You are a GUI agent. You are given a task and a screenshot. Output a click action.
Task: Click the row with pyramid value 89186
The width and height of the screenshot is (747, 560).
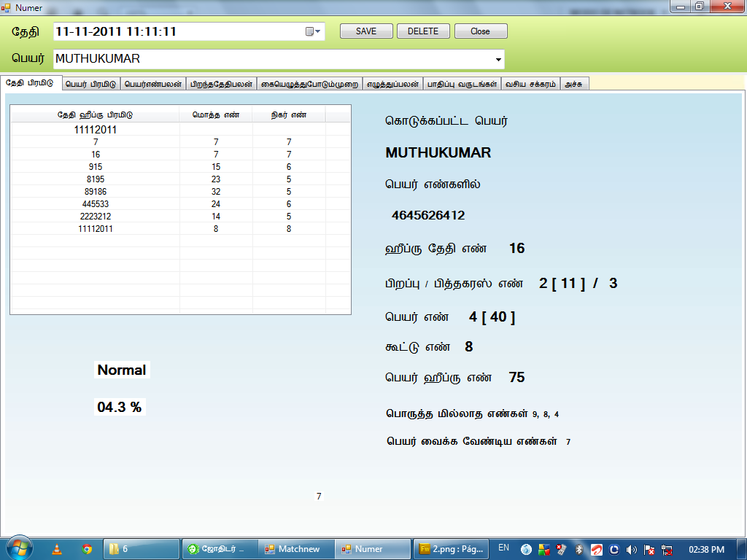[96, 192]
